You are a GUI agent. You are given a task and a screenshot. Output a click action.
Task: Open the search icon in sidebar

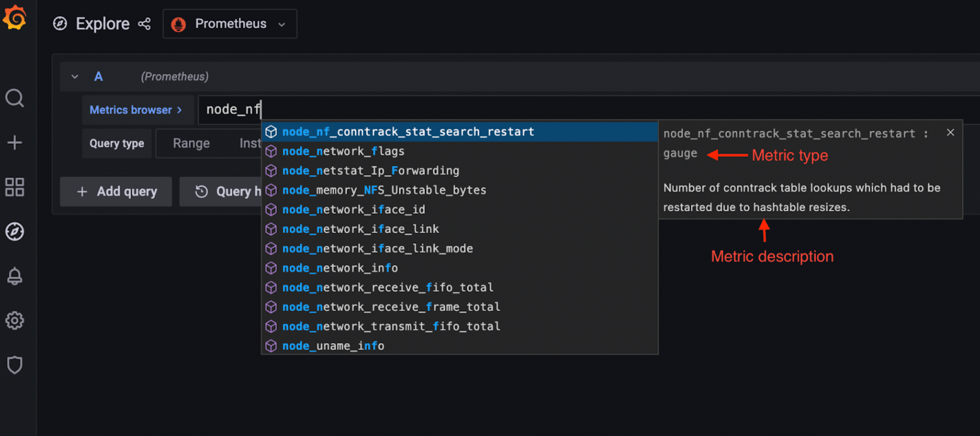pyautogui.click(x=15, y=98)
